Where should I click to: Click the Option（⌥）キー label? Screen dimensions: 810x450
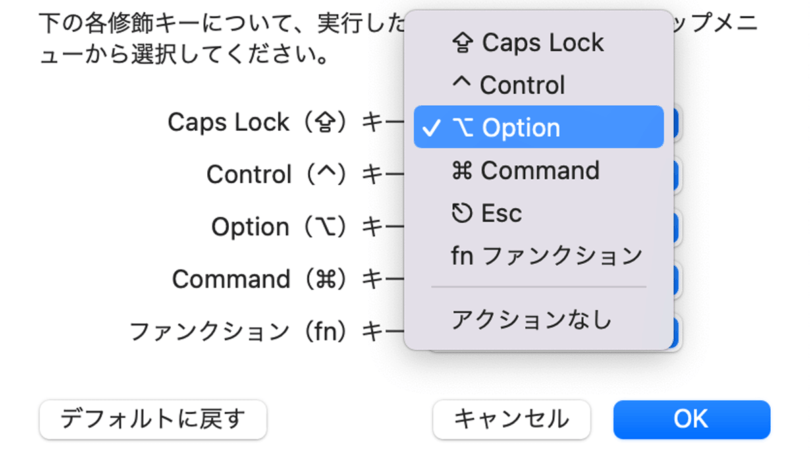pyautogui.click(x=307, y=227)
